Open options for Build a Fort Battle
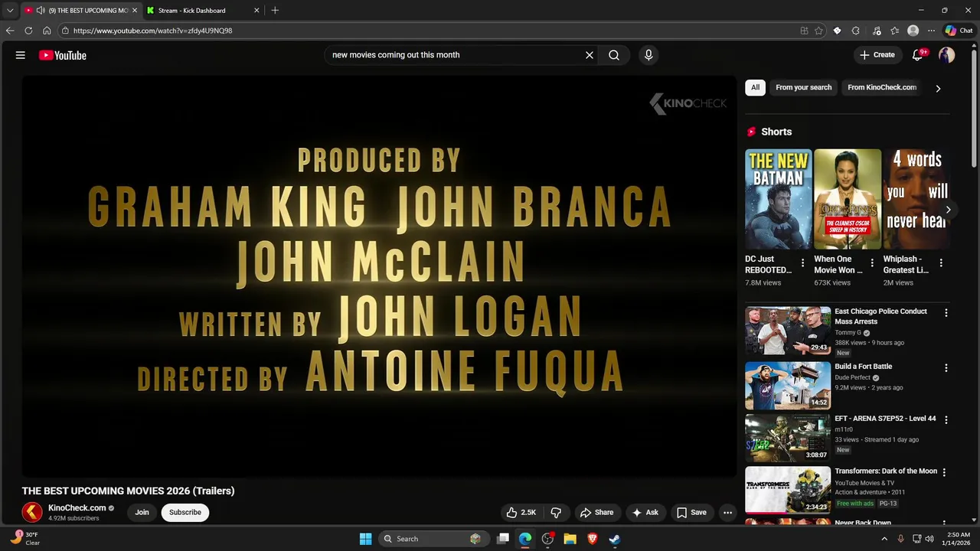This screenshot has width=980, height=551. coord(946,367)
